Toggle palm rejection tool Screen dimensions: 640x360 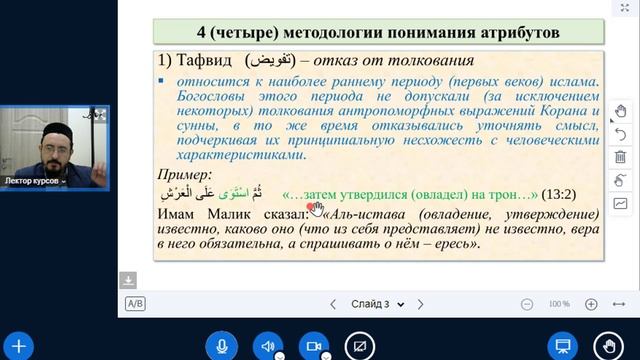click(620, 180)
